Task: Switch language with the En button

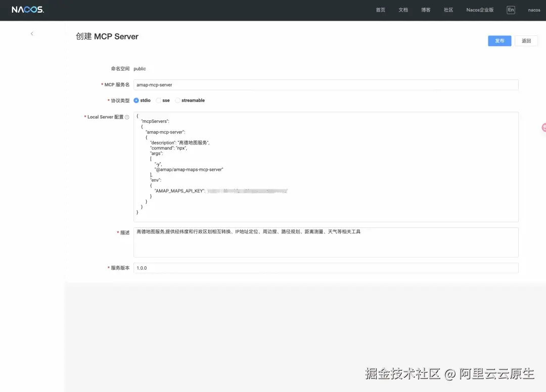Action: (x=511, y=10)
